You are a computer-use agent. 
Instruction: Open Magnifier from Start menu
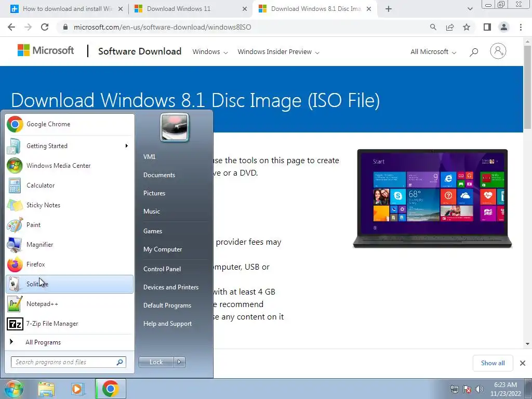pyautogui.click(x=70, y=244)
